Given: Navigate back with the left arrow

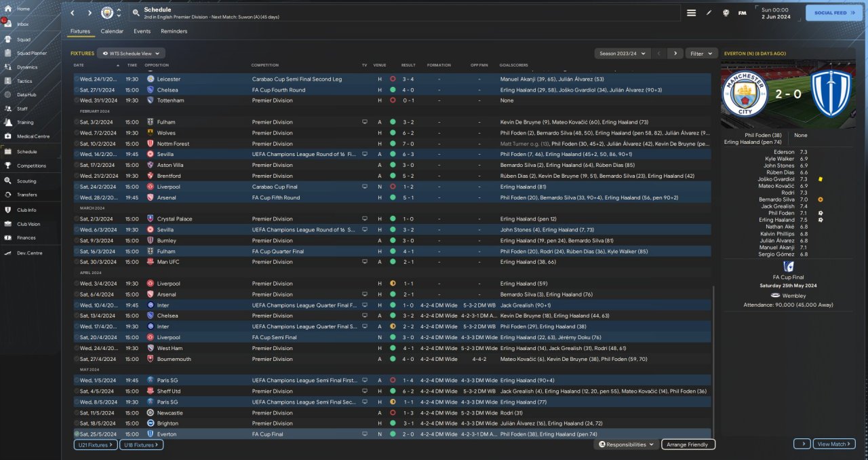Looking at the screenshot, I should coord(73,13).
